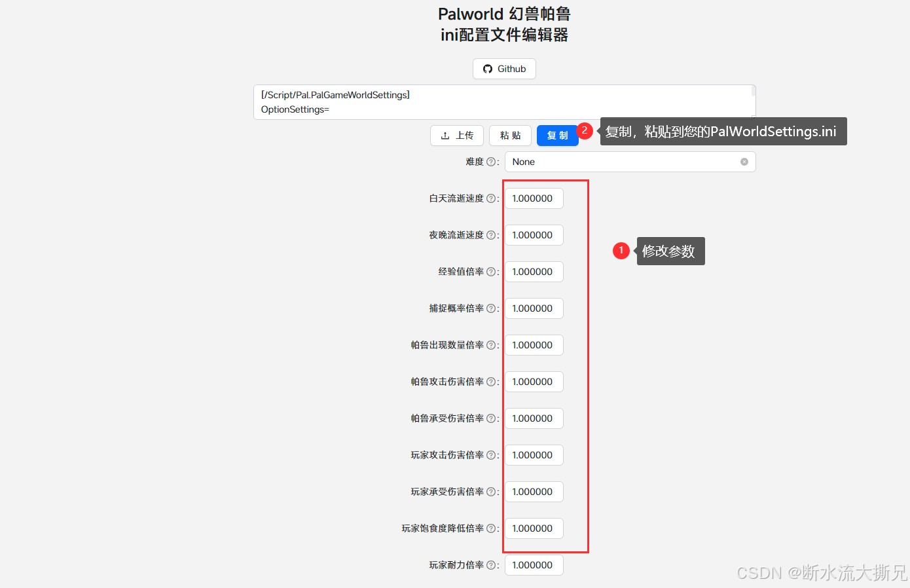Focus the 玩家攻击伤害倍率 value field
910x588 pixels.
click(534, 455)
